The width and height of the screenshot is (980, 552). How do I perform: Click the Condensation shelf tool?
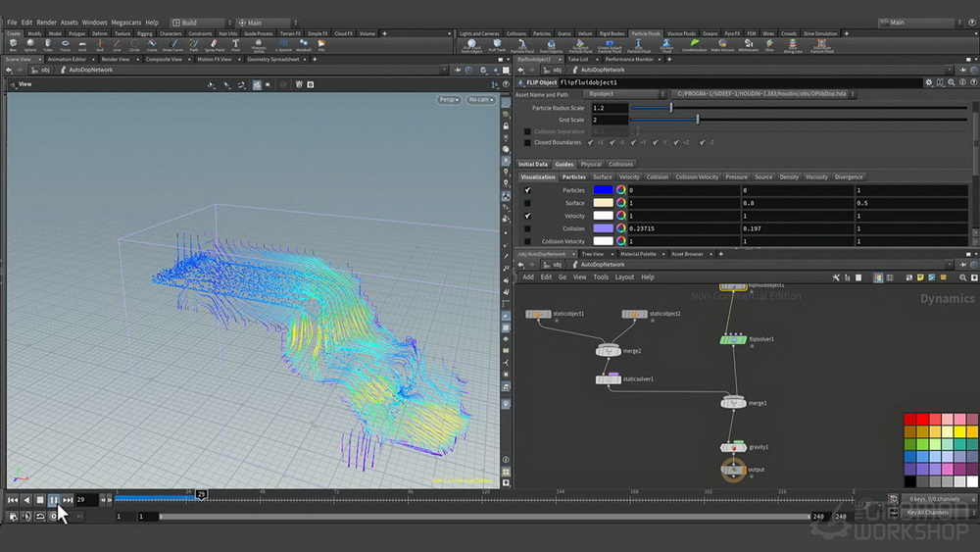pyautogui.click(x=695, y=46)
